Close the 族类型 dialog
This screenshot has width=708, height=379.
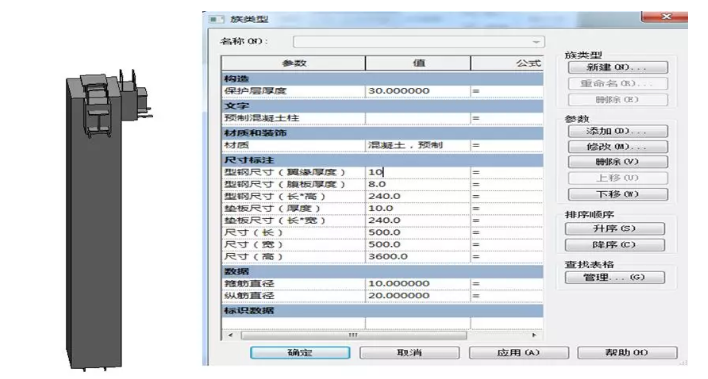(x=665, y=17)
